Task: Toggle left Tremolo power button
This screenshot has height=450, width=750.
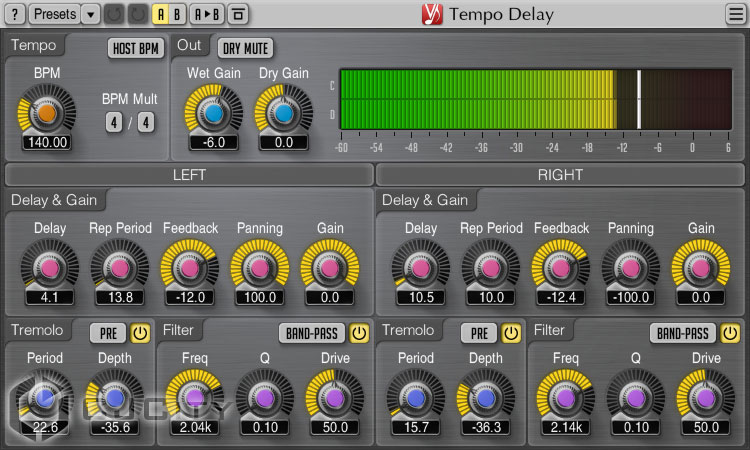Action: 140,333
